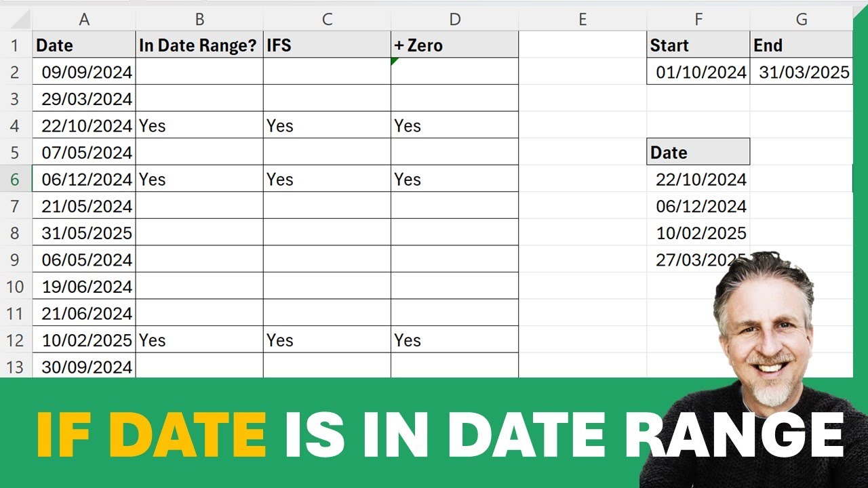Viewport: 868px width, 488px height.
Task: Select column A cell 06/12/2024
Action: click(84, 180)
